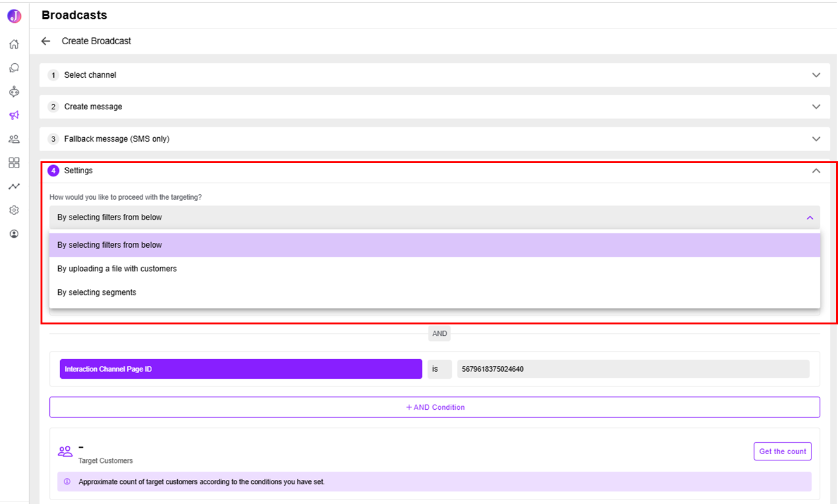The height and width of the screenshot is (504, 838).
Task: Click the Get the count button
Action: tap(783, 452)
